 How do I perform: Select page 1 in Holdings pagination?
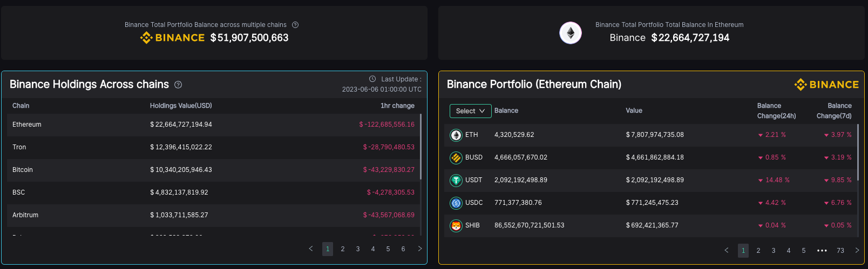click(x=328, y=249)
